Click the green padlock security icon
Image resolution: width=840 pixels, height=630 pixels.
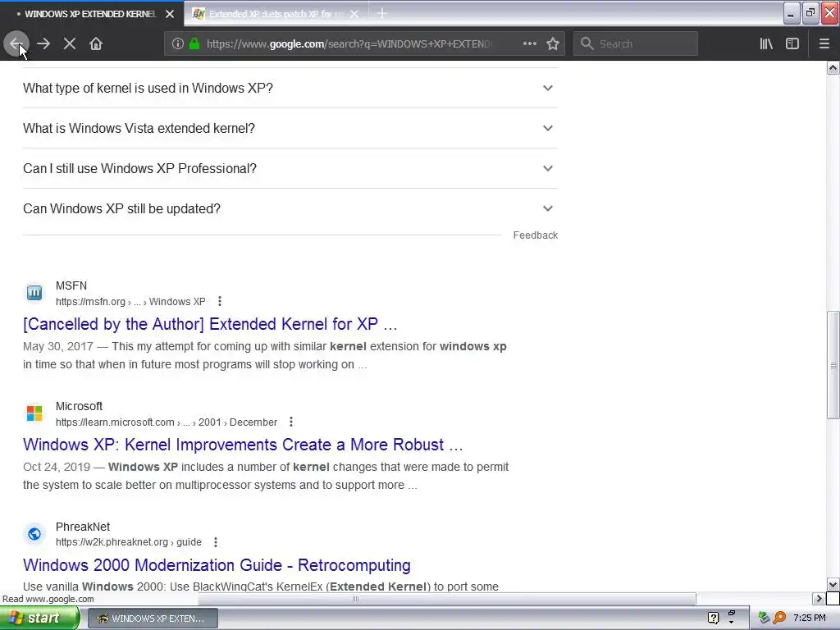[x=194, y=43]
